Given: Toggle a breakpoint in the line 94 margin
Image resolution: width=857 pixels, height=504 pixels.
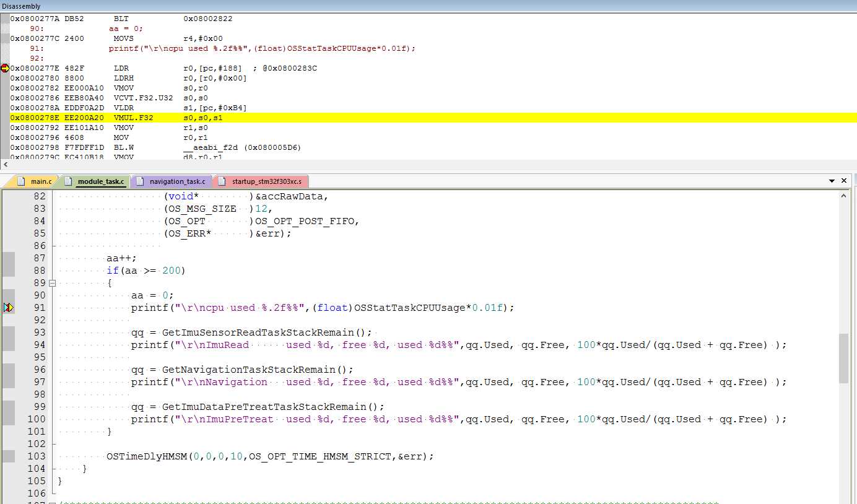Looking at the screenshot, I should click(8, 345).
